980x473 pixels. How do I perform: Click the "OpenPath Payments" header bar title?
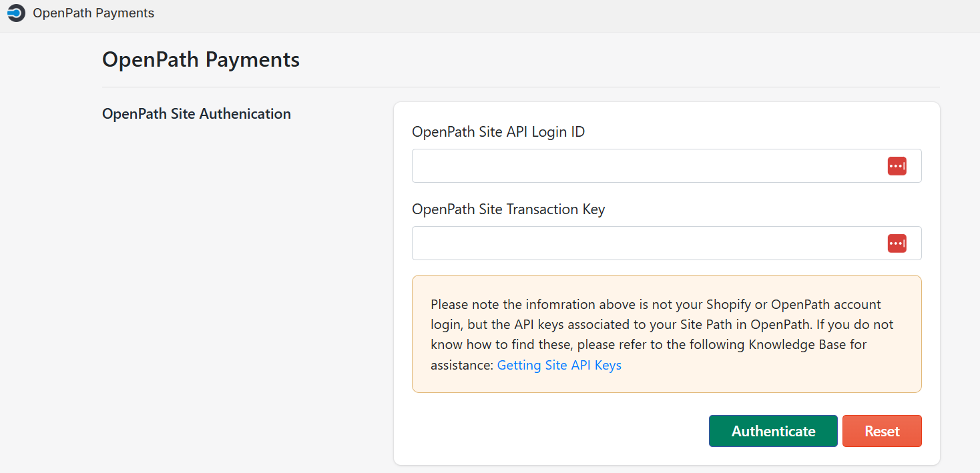pos(93,13)
